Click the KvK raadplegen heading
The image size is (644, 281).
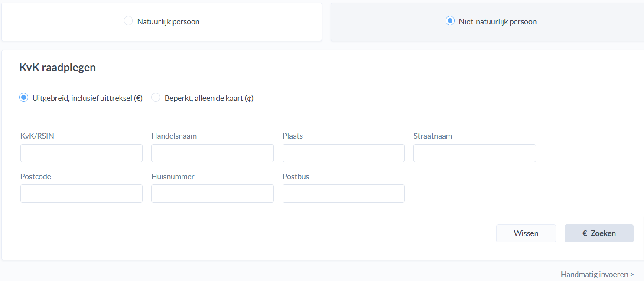click(x=58, y=68)
